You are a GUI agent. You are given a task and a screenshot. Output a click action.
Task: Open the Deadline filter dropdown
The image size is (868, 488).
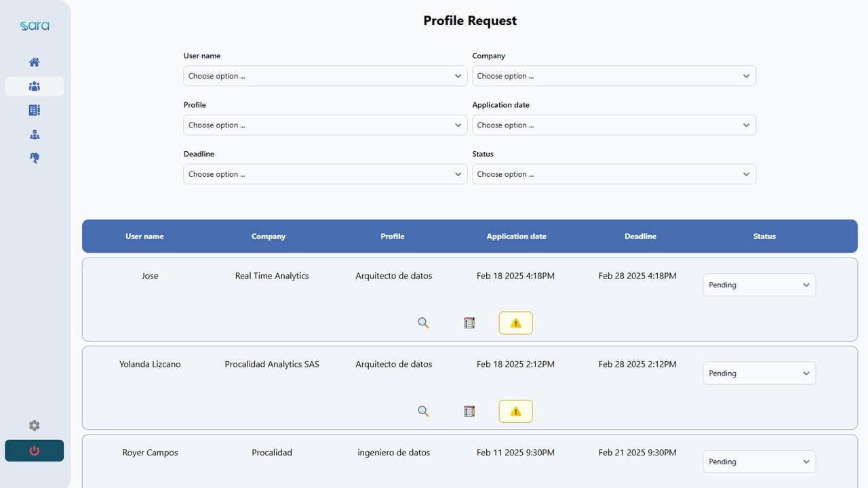click(325, 174)
